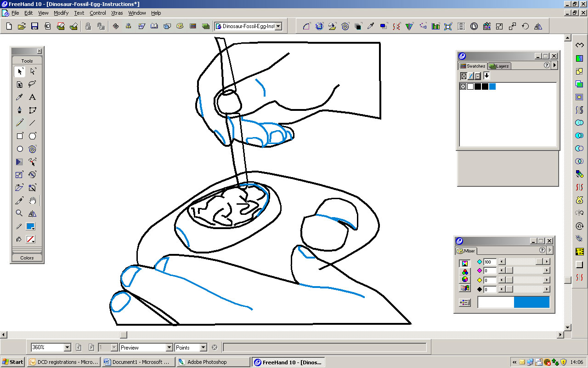This screenshot has width=588, height=368.
Task: Select the Ellipse tool
Action: pyautogui.click(x=19, y=149)
